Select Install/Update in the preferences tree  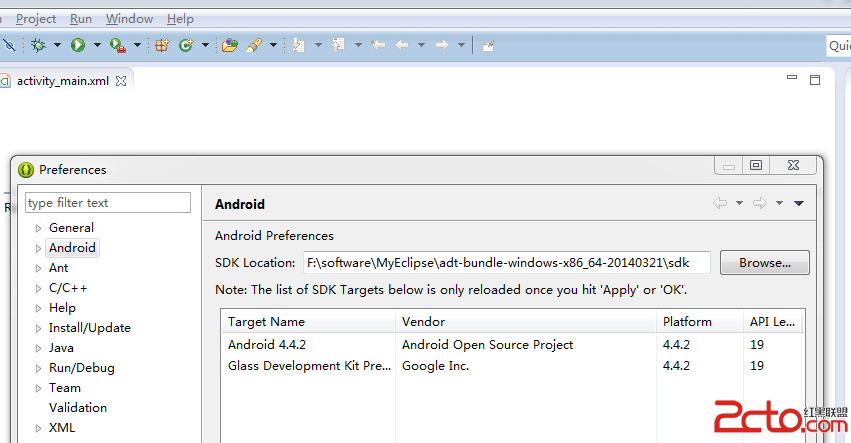pyautogui.click(x=90, y=328)
